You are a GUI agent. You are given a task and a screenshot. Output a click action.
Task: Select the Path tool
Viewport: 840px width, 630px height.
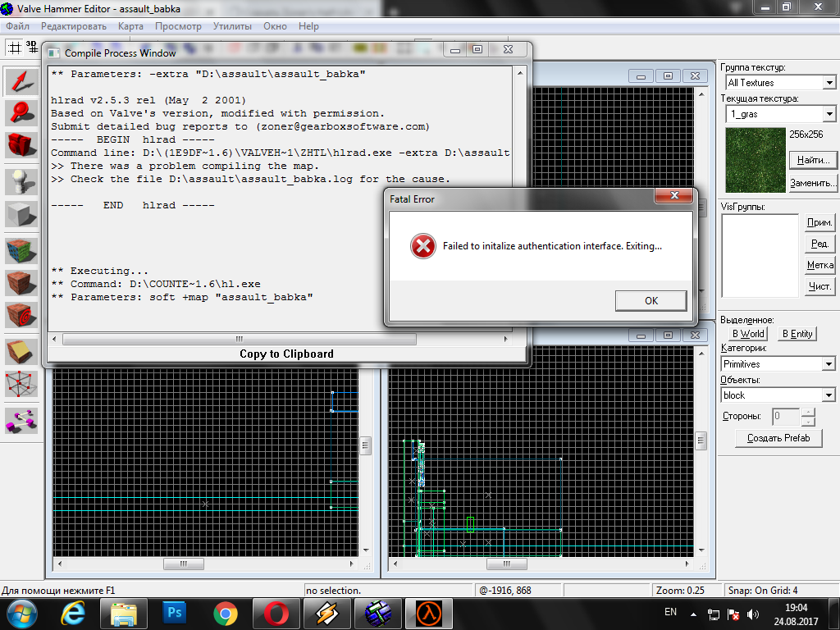click(21, 420)
